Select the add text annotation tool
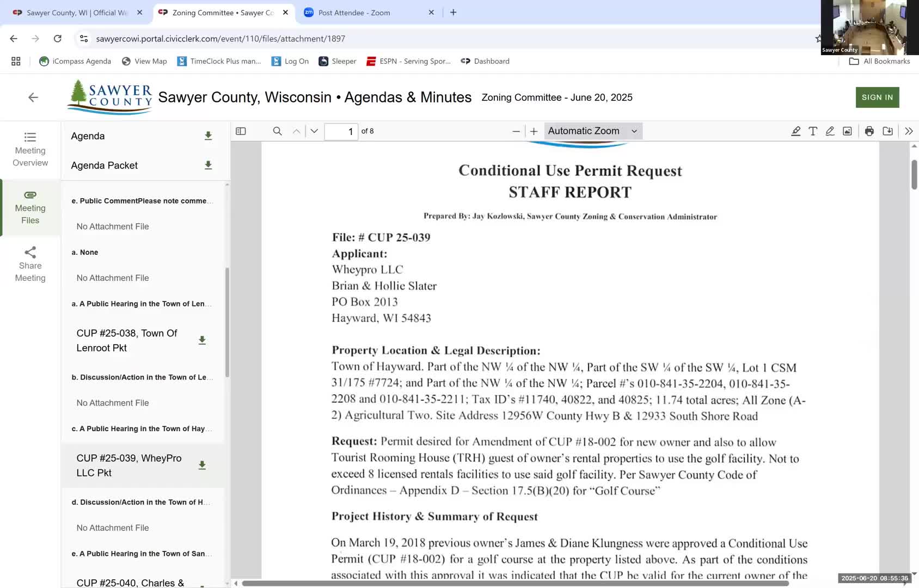The height and width of the screenshot is (588, 919). point(813,131)
